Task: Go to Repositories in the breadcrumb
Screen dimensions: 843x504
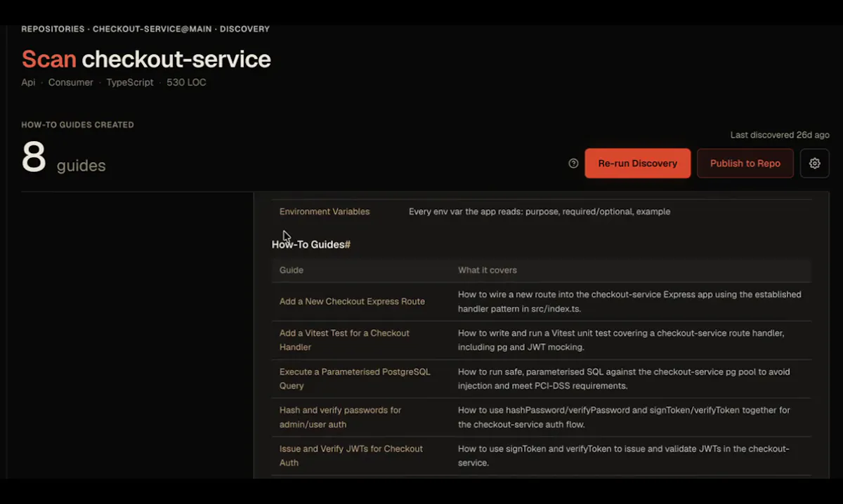Action: 53,29
